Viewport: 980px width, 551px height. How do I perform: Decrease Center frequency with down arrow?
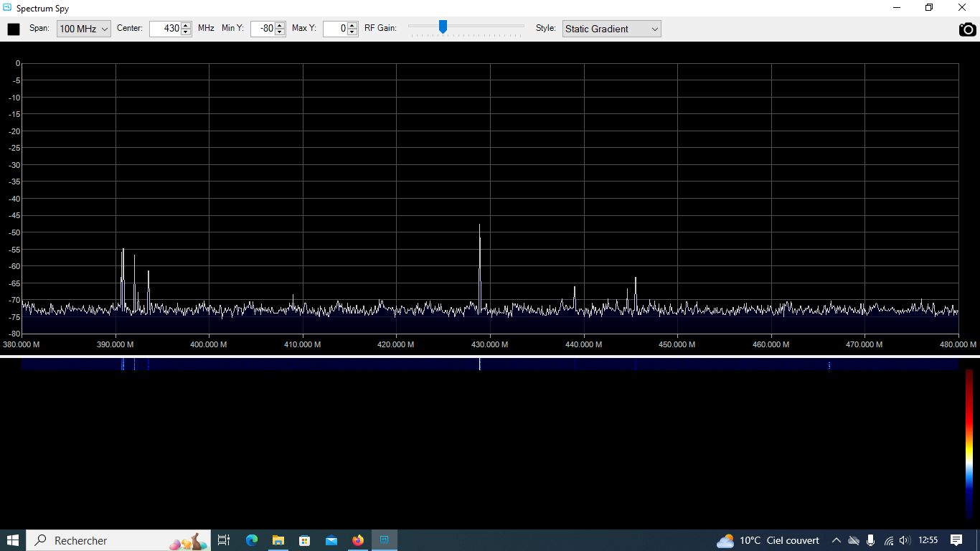point(186,32)
